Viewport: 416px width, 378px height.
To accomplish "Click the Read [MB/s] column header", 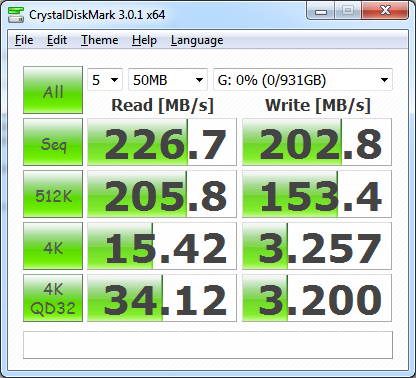I will coord(162,106).
